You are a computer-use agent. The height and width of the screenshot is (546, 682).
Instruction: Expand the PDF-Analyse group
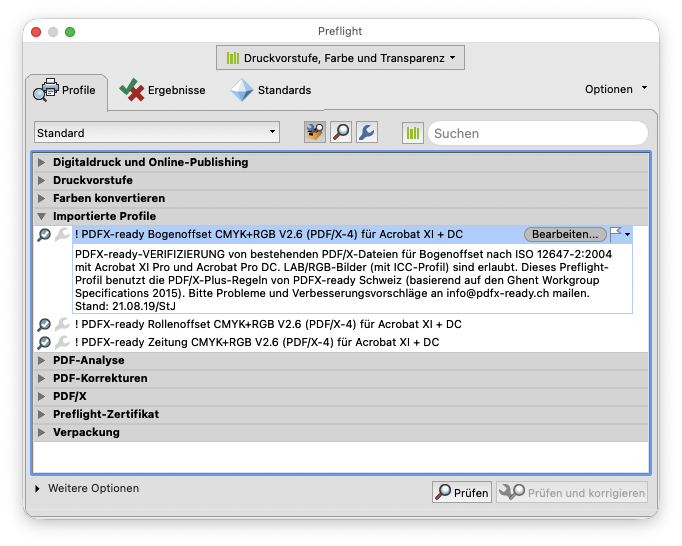[41, 360]
